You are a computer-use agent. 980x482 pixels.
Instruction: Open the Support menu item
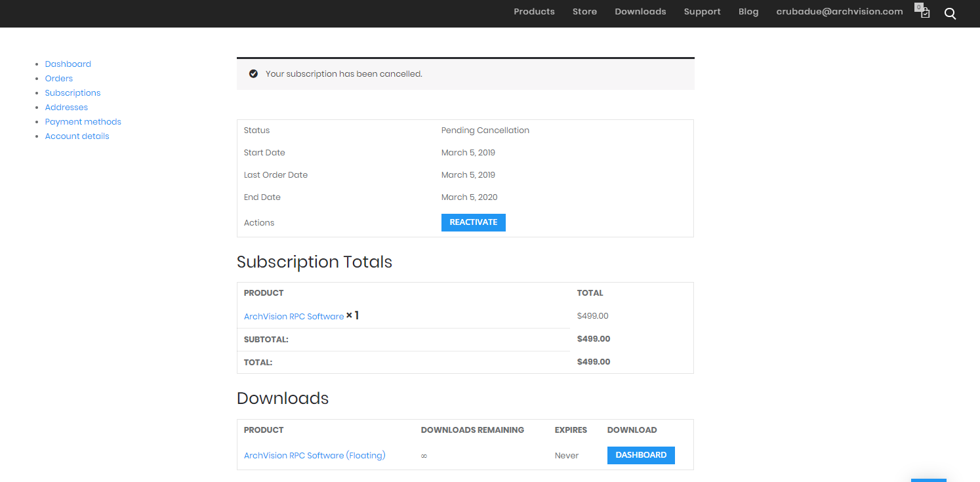pos(702,12)
